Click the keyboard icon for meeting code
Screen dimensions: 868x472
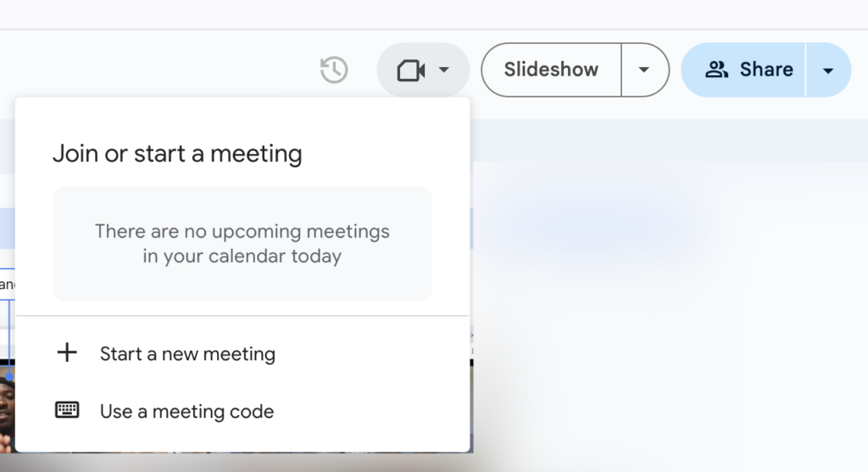point(67,410)
